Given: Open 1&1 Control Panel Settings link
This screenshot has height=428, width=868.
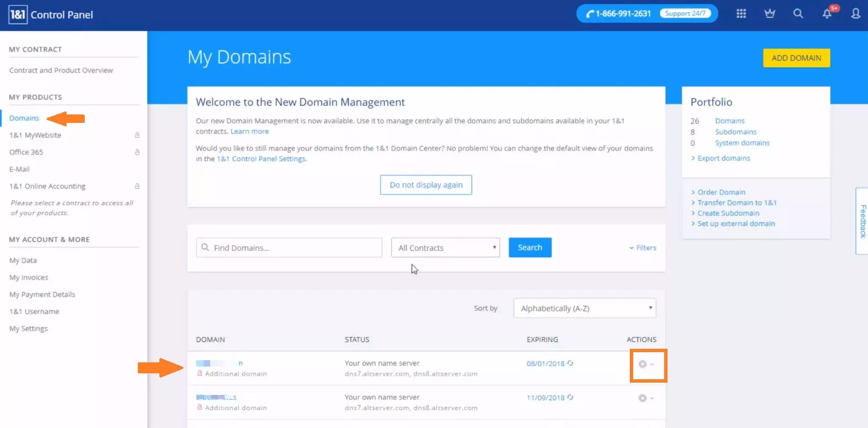Looking at the screenshot, I should tap(261, 159).
